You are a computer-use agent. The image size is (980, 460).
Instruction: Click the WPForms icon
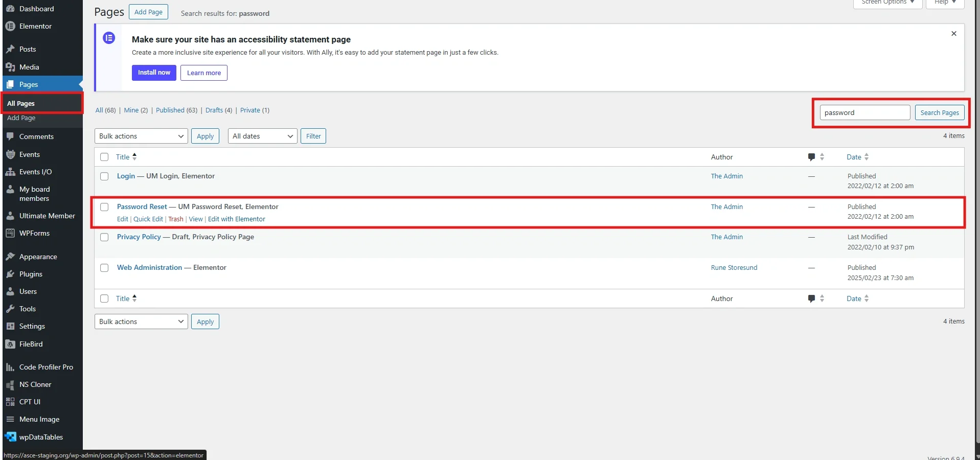coord(10,233)
